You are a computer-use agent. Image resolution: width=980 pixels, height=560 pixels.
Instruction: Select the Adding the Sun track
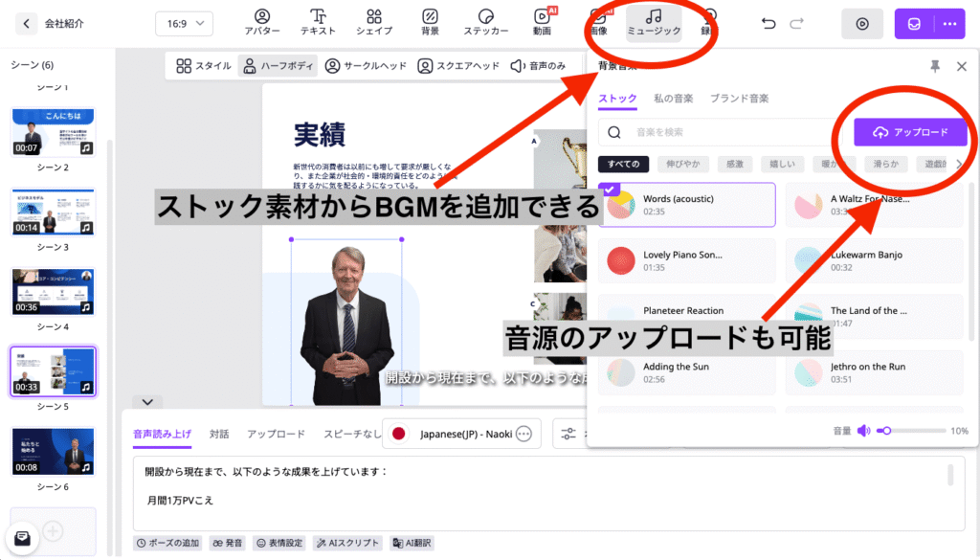687,372
